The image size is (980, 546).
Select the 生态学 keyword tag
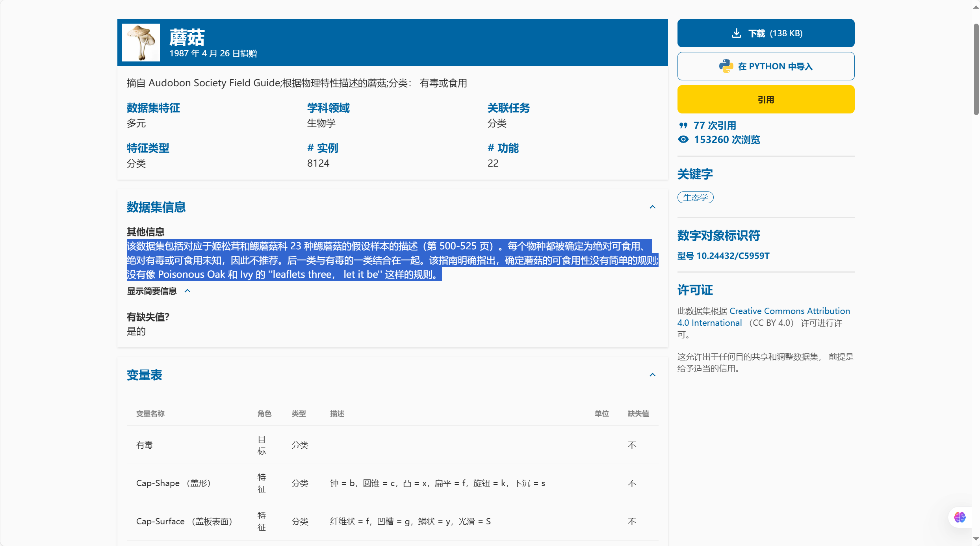(695, 197)
